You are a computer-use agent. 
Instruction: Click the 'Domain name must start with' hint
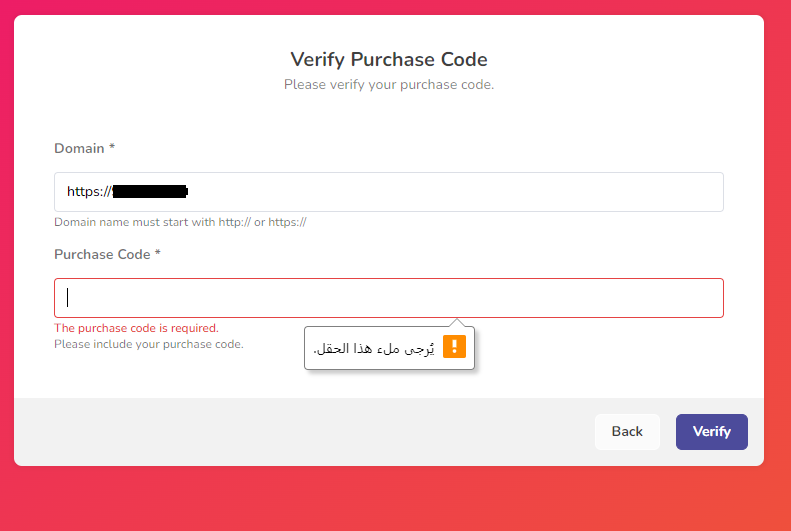click(x=180, y=222)
